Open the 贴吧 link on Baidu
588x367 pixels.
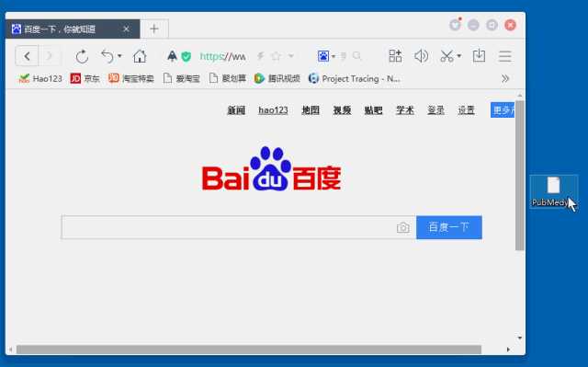point(374,110)
